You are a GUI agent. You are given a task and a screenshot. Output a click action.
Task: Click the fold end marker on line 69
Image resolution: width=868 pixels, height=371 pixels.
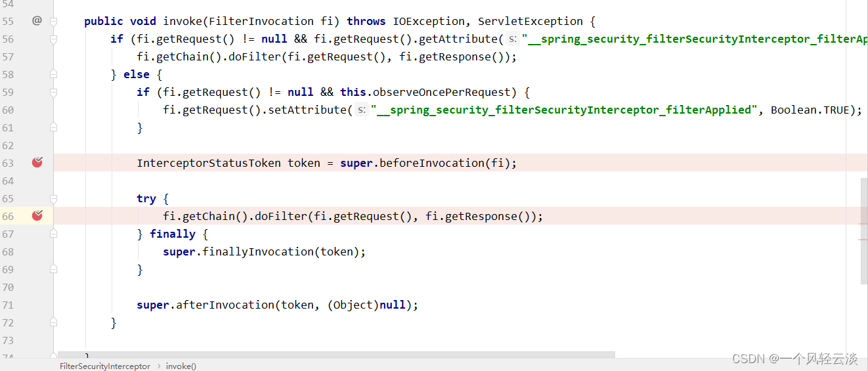pyautogui.click(x=54, y=270)
